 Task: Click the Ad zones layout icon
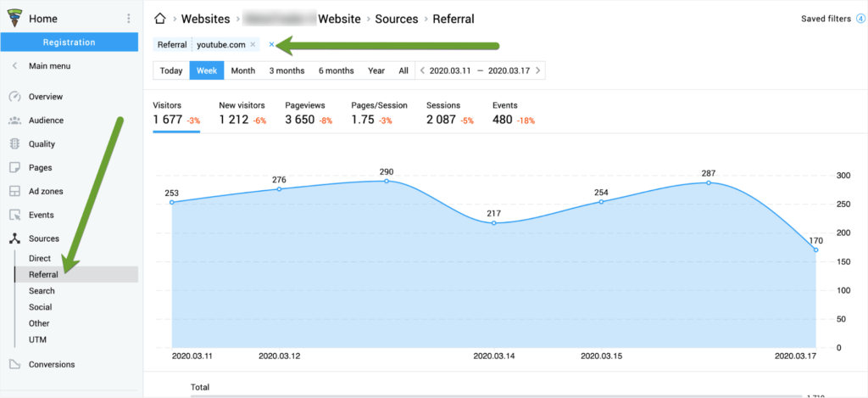click(15, 191)
